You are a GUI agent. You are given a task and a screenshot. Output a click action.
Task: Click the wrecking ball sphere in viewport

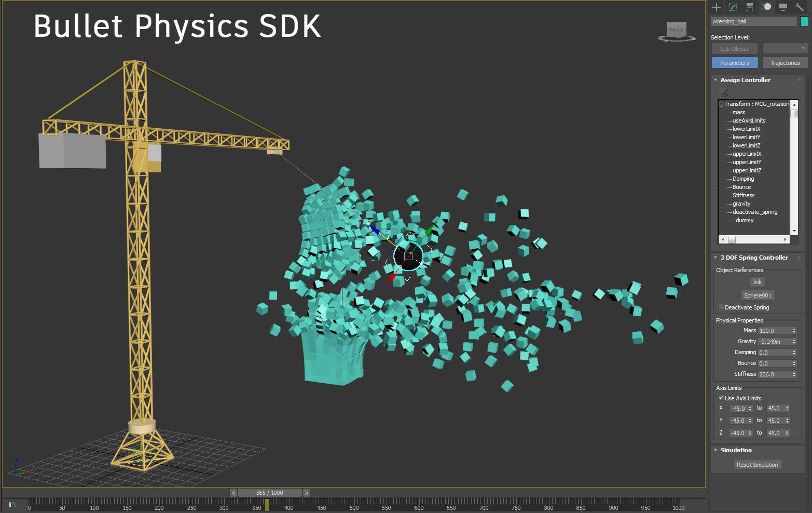coord(408,256)
